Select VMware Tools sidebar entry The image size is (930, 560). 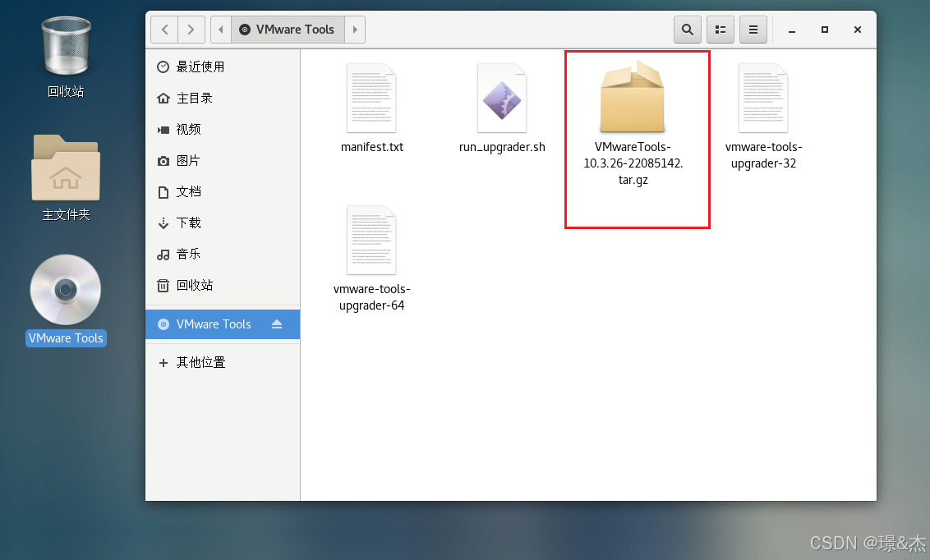223,324
